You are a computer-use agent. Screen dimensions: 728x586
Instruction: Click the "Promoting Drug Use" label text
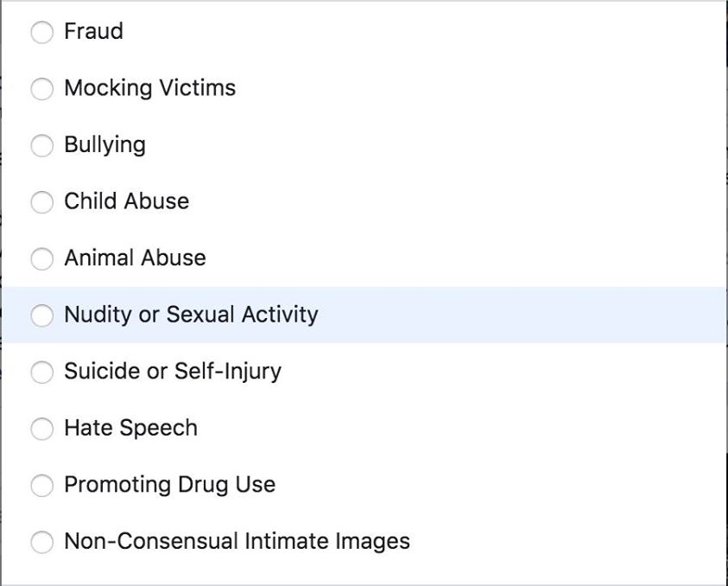pyautogui.click(x=169, y=485)
